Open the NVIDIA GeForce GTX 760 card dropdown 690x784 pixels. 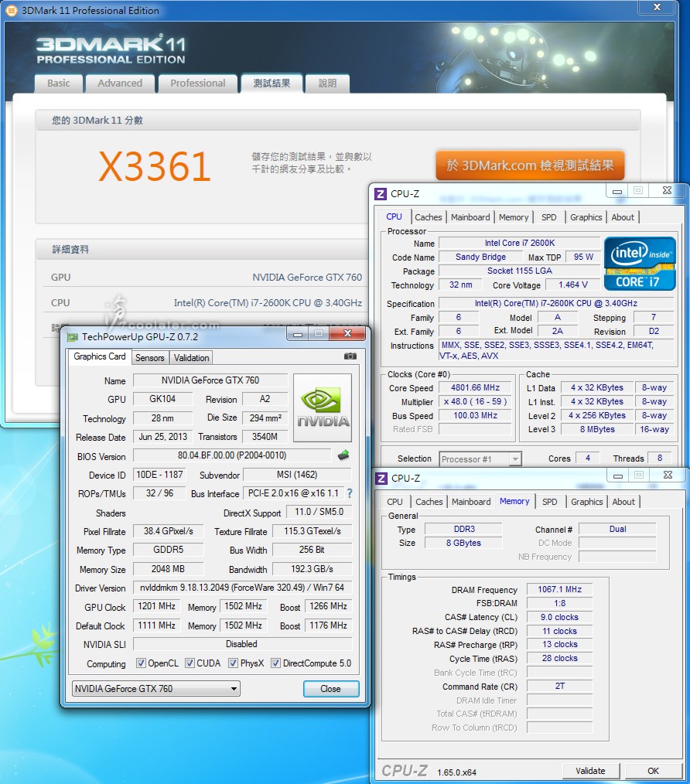pos(156,688)
